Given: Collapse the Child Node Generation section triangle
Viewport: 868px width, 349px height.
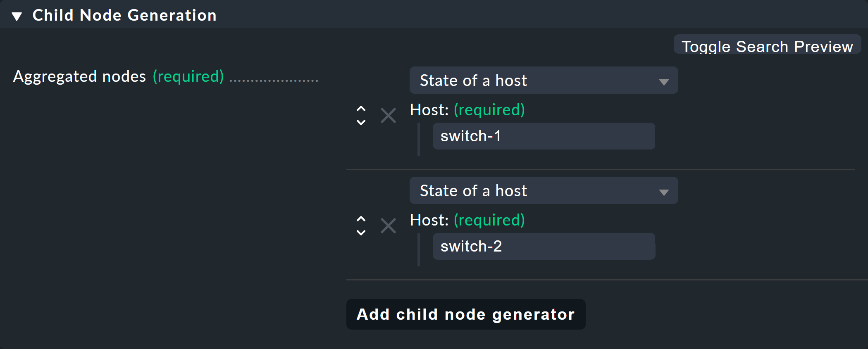Looking at the screenshot, I should (17, 16).
